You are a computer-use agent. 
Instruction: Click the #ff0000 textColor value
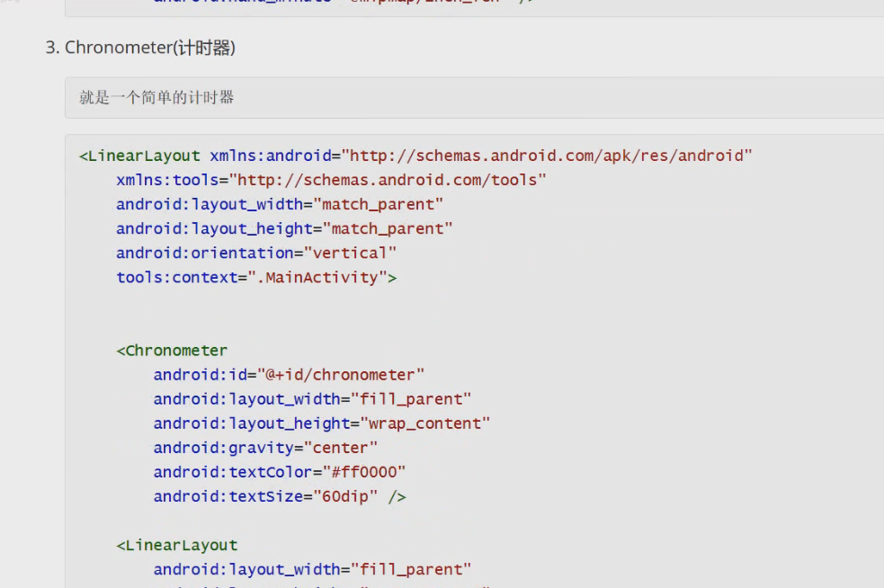[x=371, y=471]
